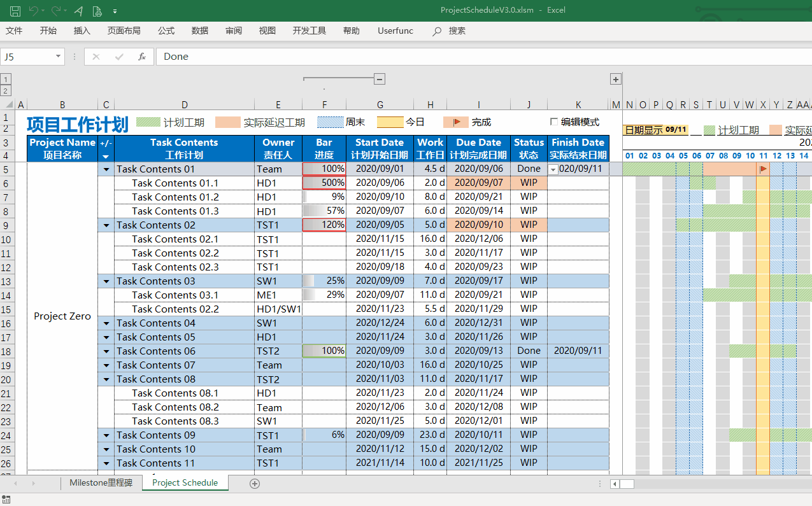This screenshot has width=812, height=506.
Task: Click the +/- header arrow in column C
Action: click(106, 156)
